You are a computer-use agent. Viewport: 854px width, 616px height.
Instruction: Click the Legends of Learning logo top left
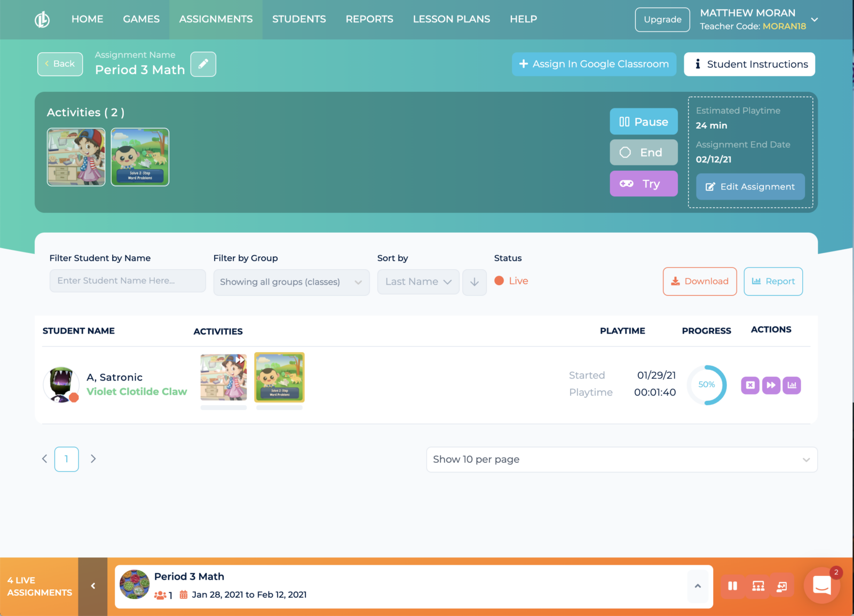pos(42,19)
